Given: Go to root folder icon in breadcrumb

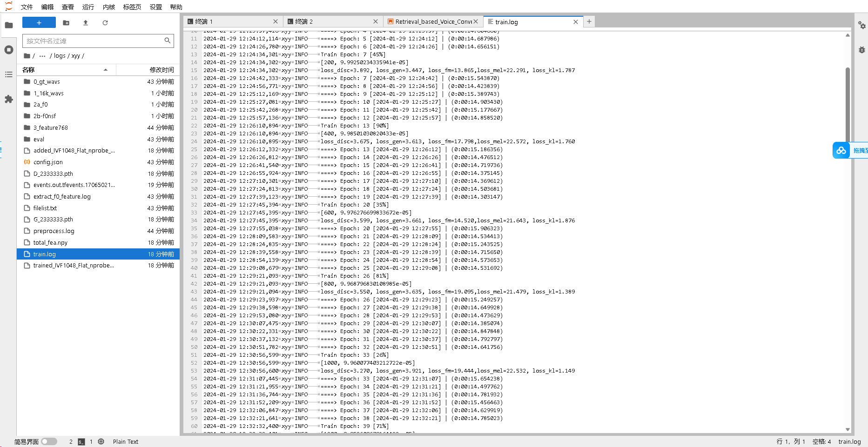Looking at the screenshot, I should coord(27,56).
